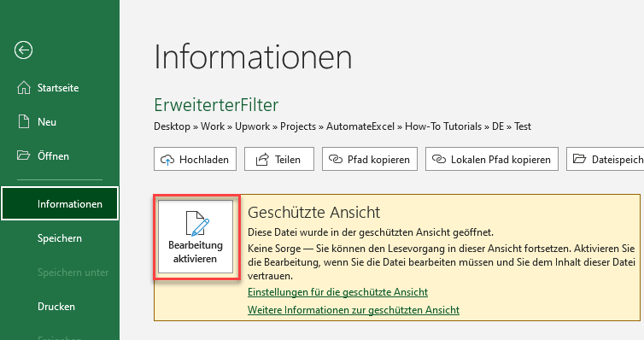Choose Speichern in the sidebar
Viewport: 644px width, 340px height.
pyautogui.click(x=60, y=238)
